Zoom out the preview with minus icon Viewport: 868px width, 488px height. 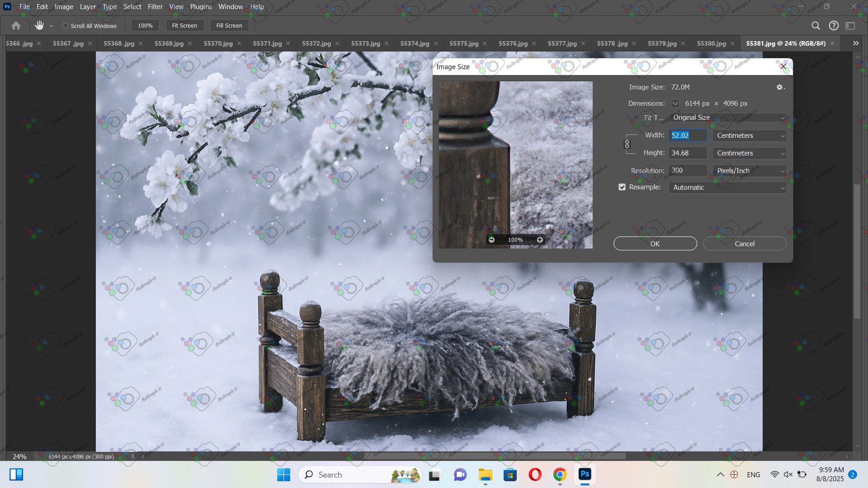pos(491,240)
